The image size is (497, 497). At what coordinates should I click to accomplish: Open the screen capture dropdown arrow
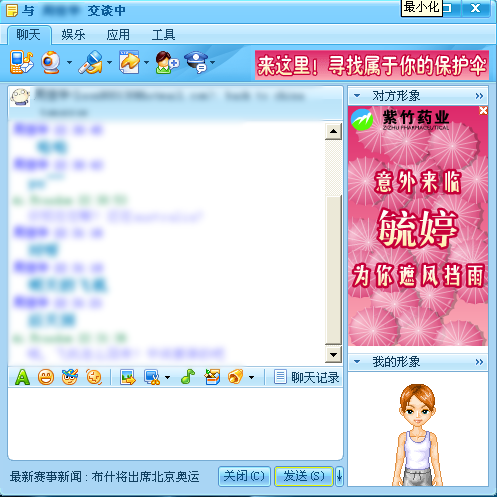point(167,378)
